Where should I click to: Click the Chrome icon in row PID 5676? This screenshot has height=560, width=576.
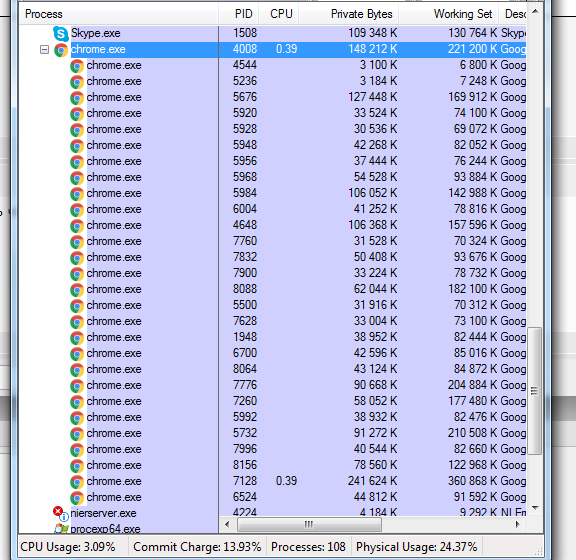77,98
